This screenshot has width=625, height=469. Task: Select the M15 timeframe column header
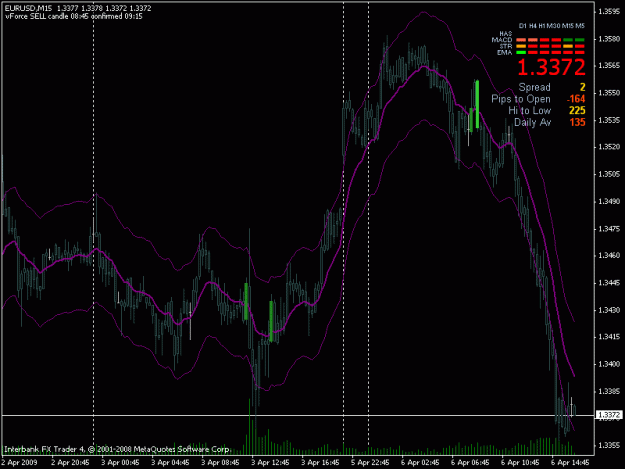568,26
